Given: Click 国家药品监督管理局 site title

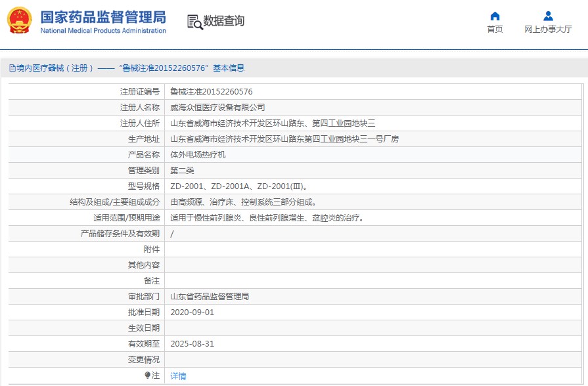Looking at the screenshot, I should coord(104,17).
